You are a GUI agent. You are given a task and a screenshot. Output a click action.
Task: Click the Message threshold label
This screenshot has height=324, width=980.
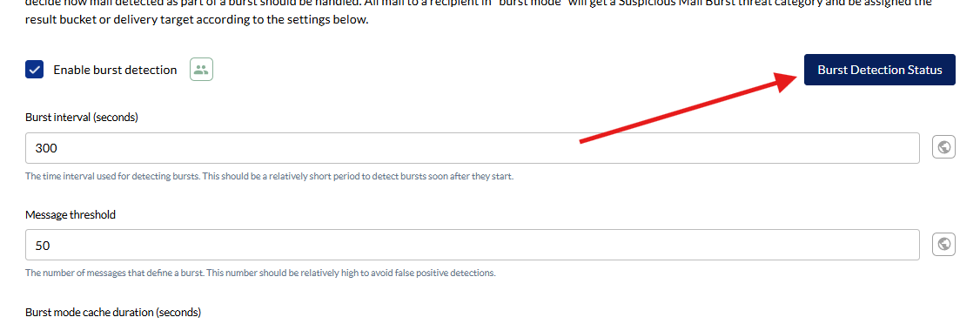click(x=70, y=214)
